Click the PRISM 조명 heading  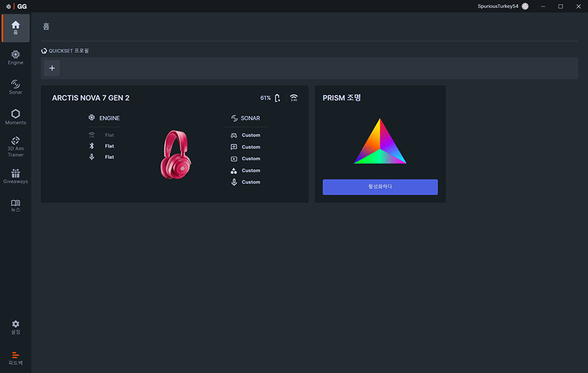pos(341,98)
